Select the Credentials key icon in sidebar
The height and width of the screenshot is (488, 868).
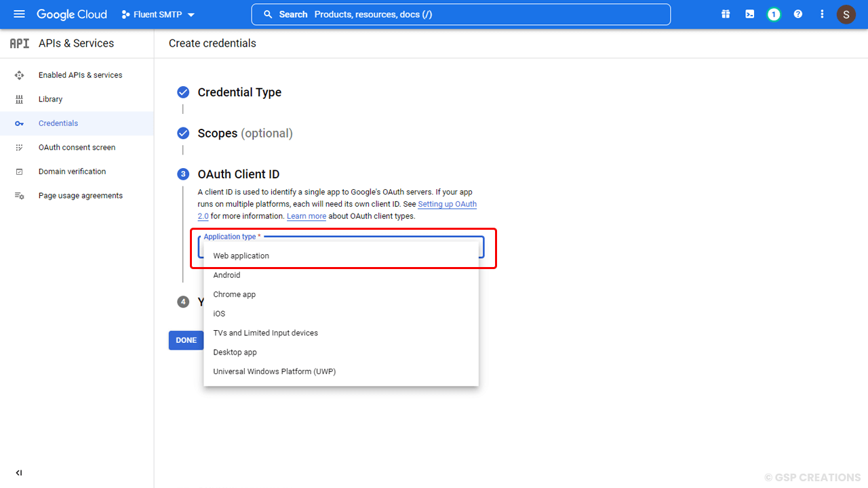click(20, 123)
